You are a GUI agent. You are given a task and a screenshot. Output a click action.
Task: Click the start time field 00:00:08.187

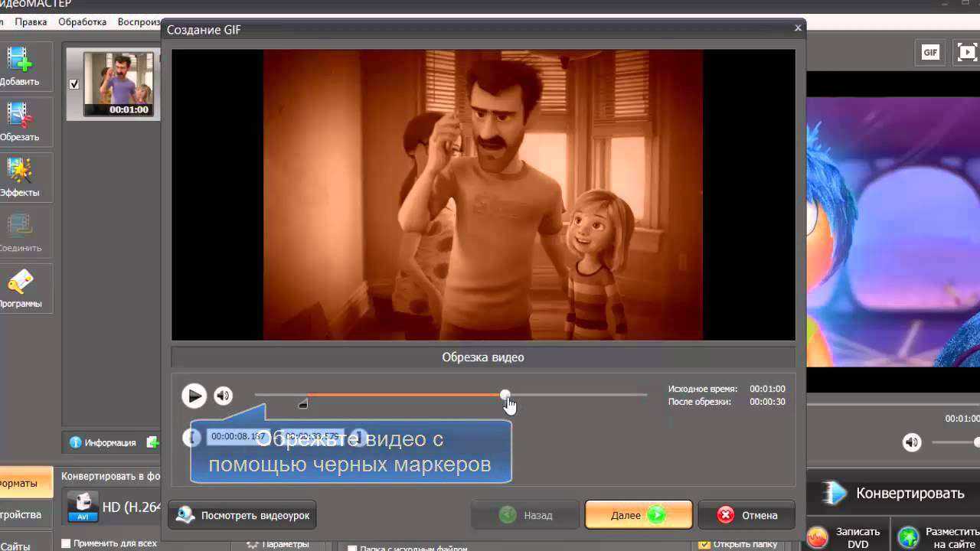[238, 436]
